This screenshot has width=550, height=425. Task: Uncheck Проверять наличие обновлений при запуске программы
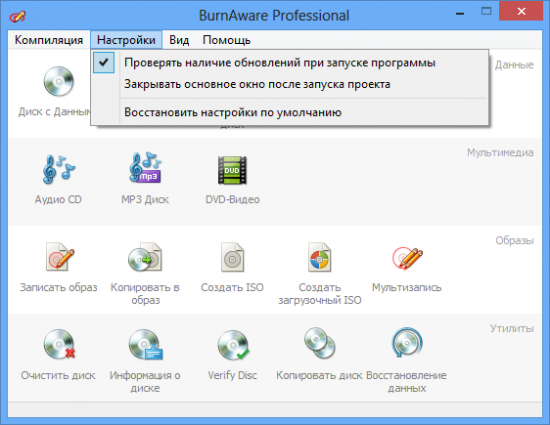pyautogui.click(x=290, y=63)
